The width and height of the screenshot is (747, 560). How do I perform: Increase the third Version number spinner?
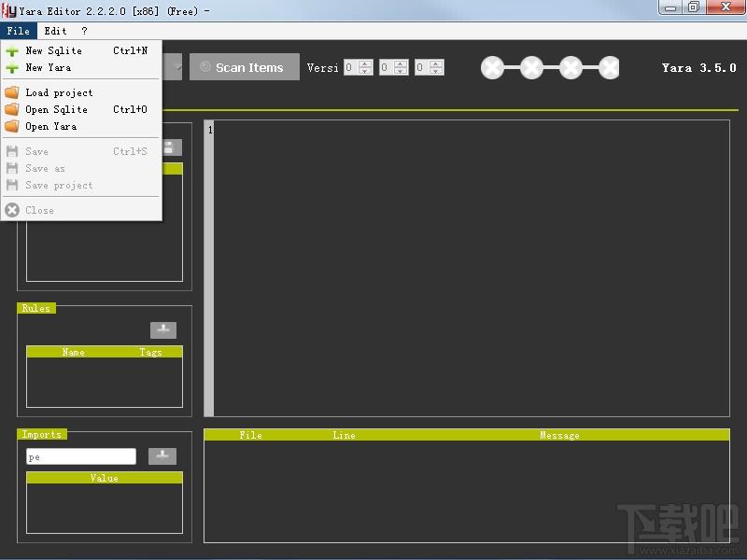click(436, 63)
